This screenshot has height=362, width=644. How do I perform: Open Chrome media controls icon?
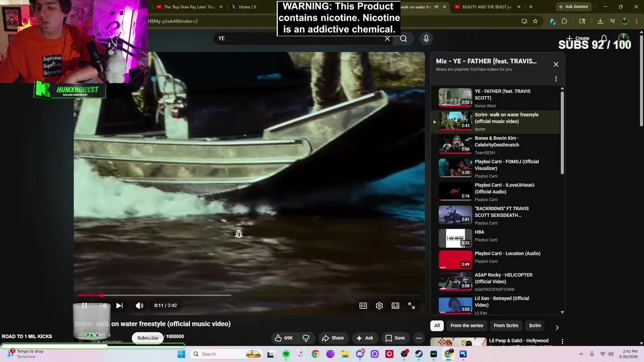coord(612,21)
